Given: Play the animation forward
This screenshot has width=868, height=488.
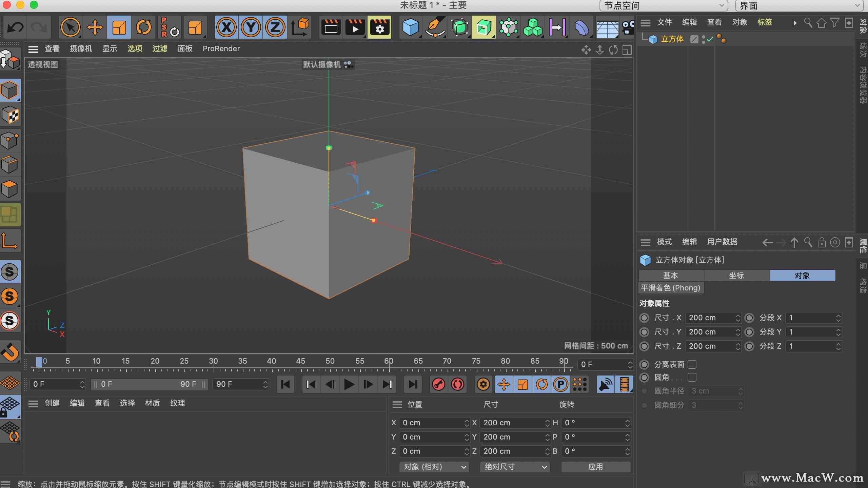Looking at the screenshot, I should tap(349, 384).
